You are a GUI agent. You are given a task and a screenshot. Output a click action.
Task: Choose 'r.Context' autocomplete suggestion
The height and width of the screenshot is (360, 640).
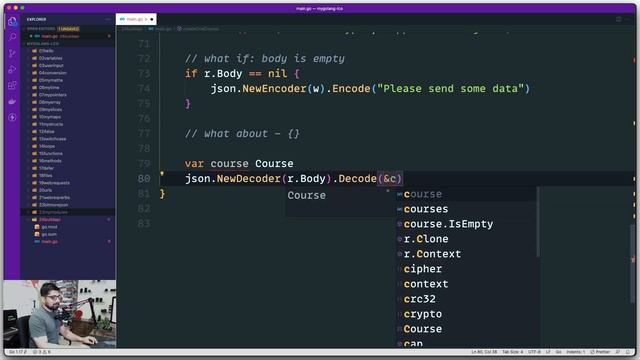pyautogui.click(x=467, y=254)
